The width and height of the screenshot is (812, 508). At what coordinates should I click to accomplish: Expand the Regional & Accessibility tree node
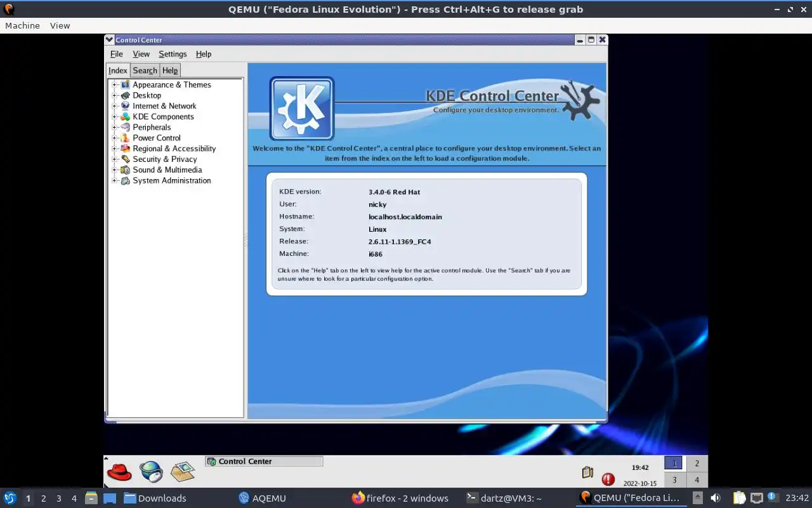coord(115,149)
